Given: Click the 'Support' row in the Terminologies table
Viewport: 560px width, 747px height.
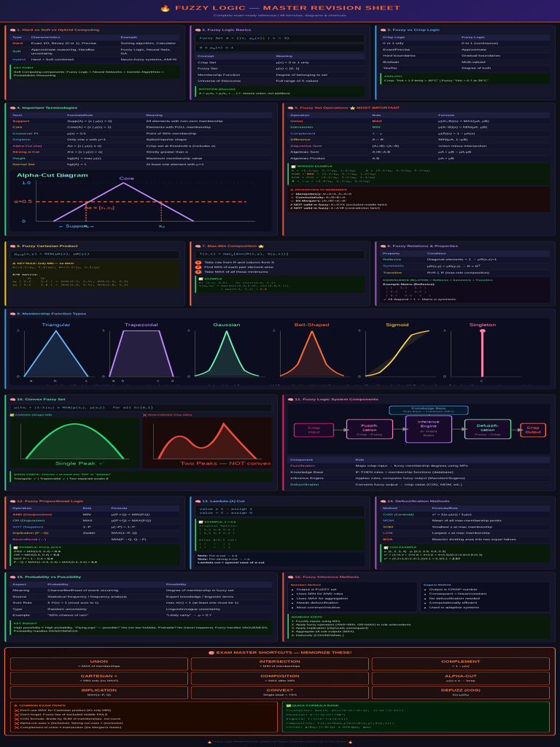Looking at the screenshot, I should (141, 121).
